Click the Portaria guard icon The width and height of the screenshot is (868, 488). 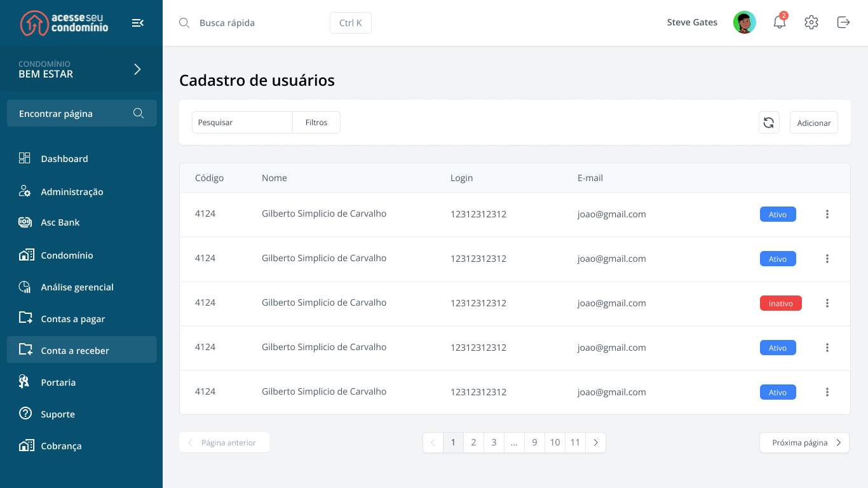point(25,381)
